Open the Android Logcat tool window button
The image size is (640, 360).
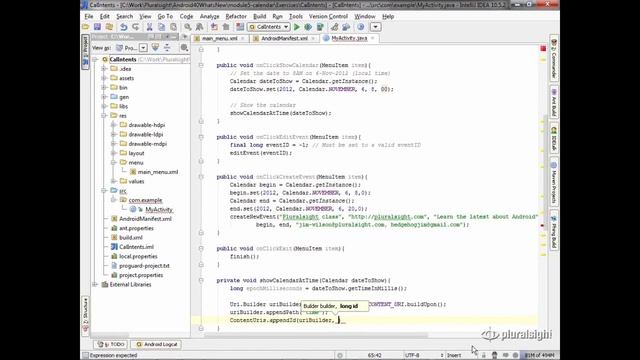point(157,344)
